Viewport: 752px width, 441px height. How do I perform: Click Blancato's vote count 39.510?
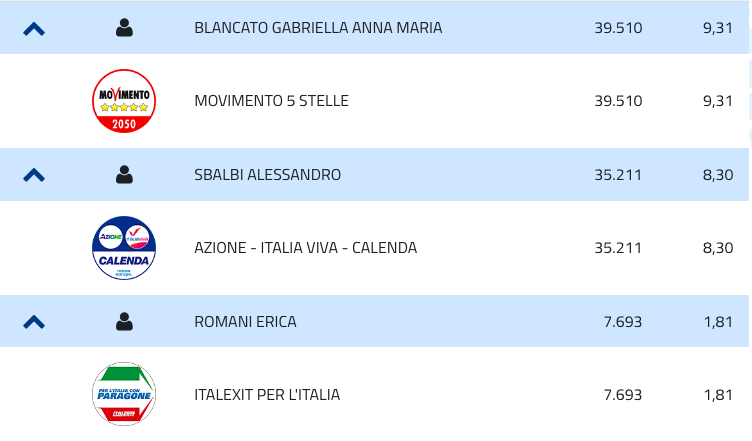pyautogui.click(x=618, y=28)
